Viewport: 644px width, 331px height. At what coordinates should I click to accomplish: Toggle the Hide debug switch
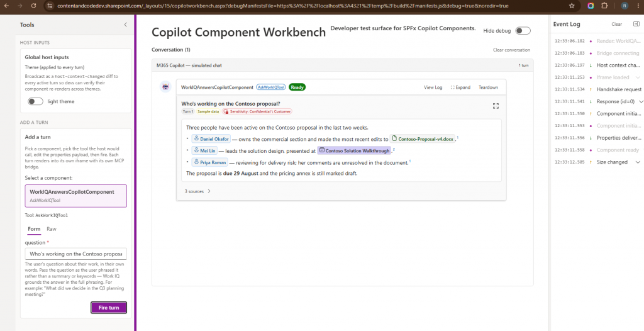click(523, 31)
